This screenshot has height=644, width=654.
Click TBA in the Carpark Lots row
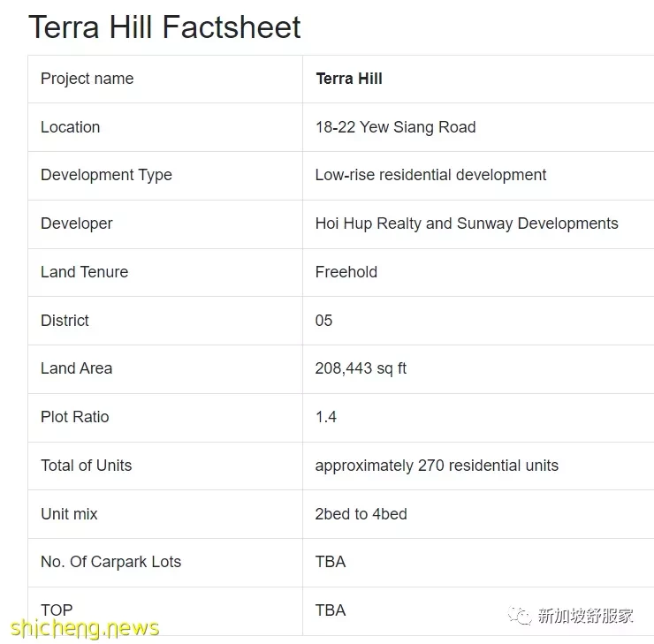[x=331, y=562]
